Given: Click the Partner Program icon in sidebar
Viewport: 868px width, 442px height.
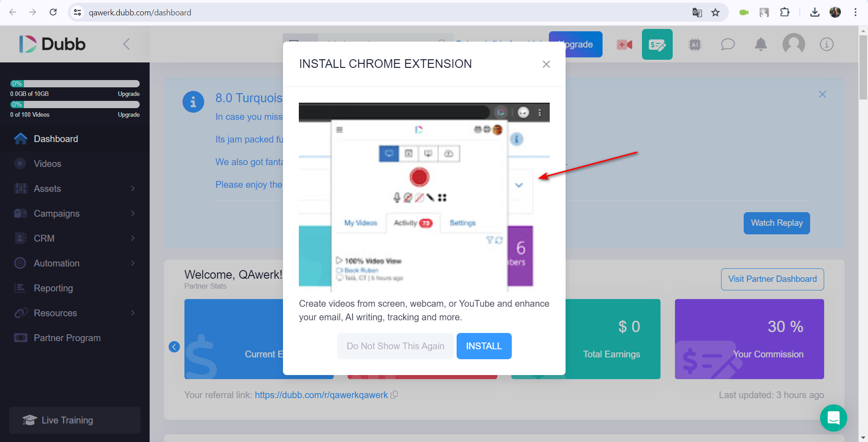Looking at the screenshot, I should [x=20, y=338].
